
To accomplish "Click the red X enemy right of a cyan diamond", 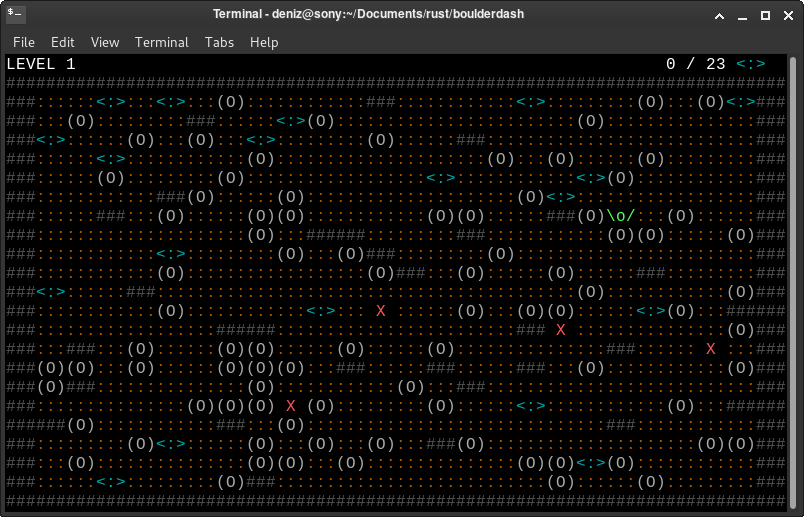I will (x=381, y=311).
